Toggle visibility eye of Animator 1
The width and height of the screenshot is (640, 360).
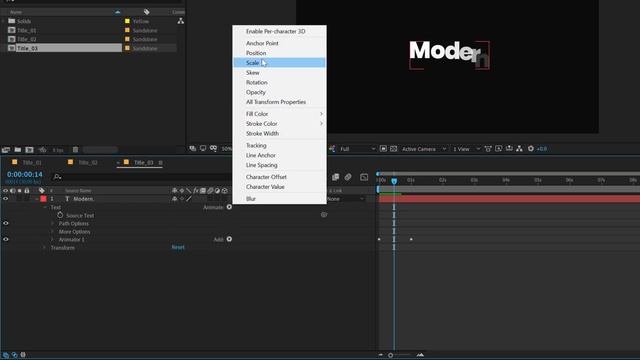6,239
